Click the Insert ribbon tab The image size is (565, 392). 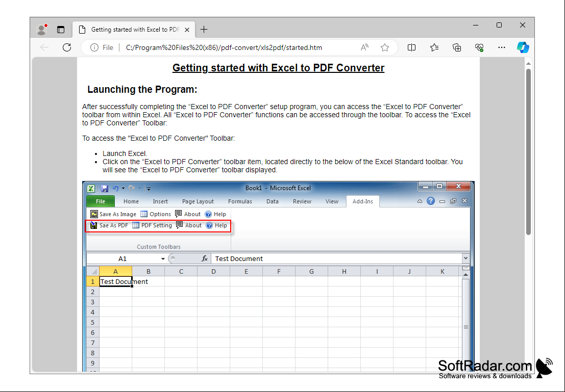(x=160, y=201)
